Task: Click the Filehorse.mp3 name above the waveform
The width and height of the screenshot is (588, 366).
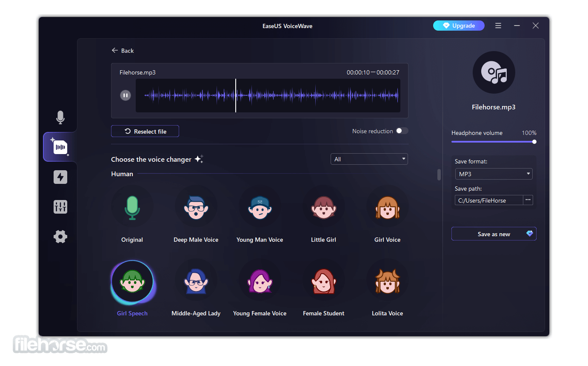Action: coord(138,73)
